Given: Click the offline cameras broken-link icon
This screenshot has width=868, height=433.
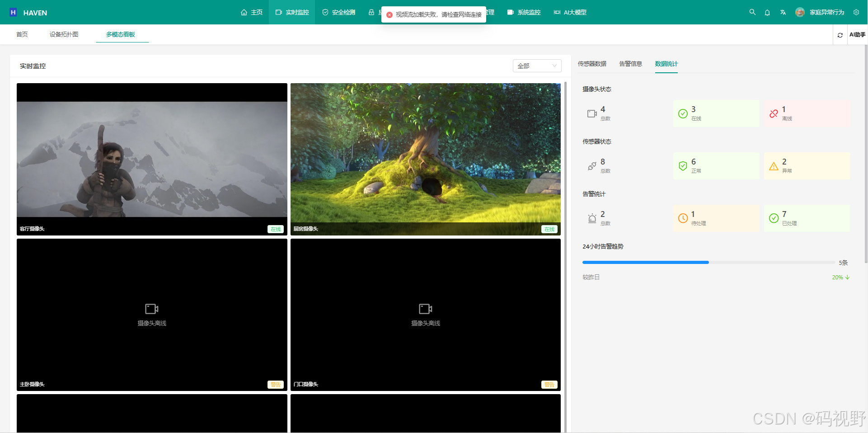Looking at the screenshot, I should [x=774, y=113].
